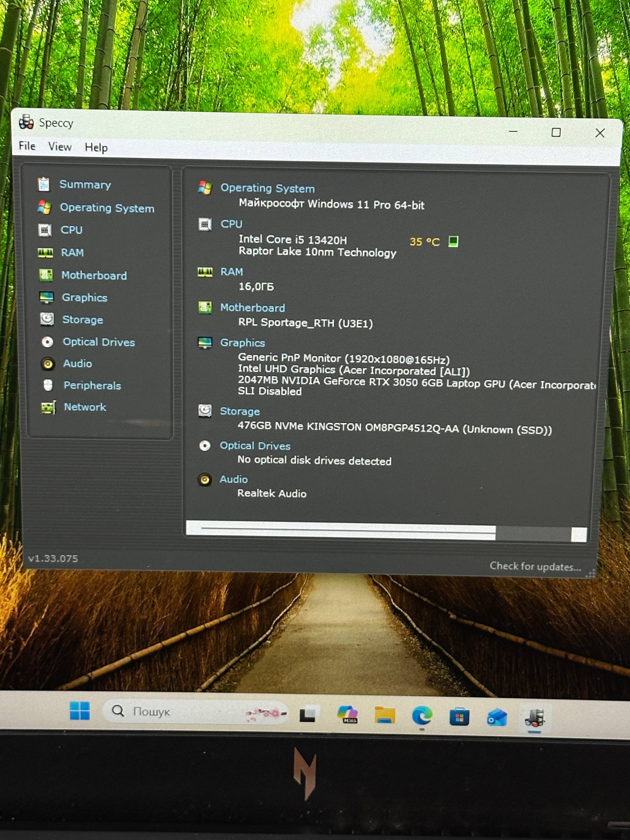Select the Storage drive icon in sidebar
The image size is (630, 840).
pyautogui.click(x=47, y=319)
